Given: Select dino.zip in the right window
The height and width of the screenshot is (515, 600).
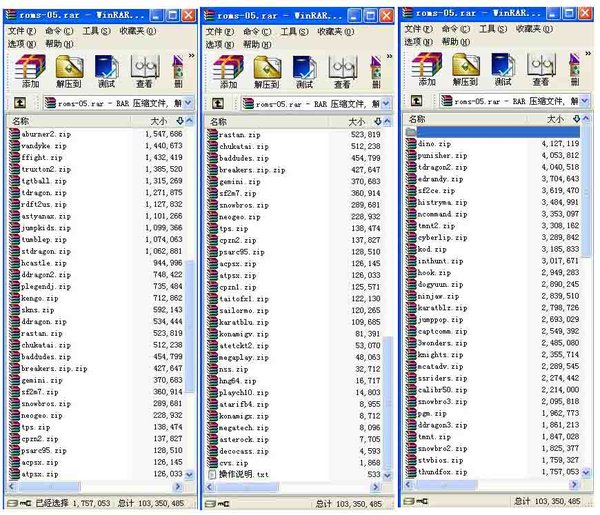Looking at the screenshot, I should coord(434,143).
